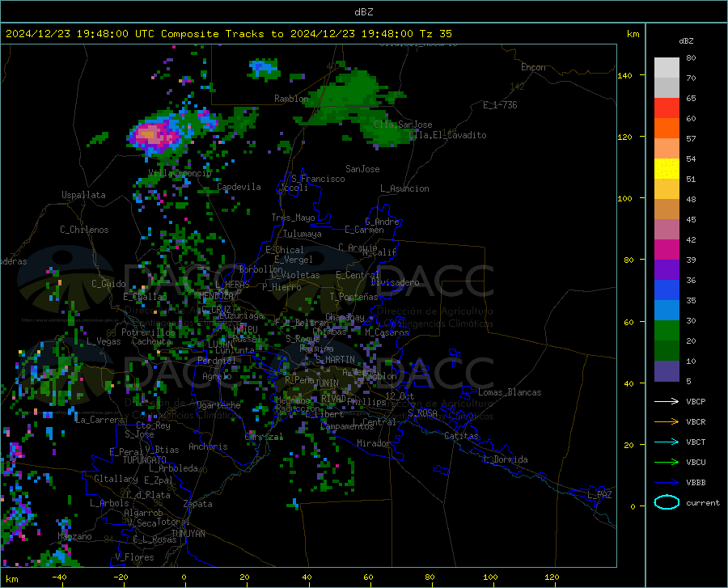The height and width of the screenshot is (588, 728).
Task: Click the Zapata label on the map
Action: [x=198, y=504]
